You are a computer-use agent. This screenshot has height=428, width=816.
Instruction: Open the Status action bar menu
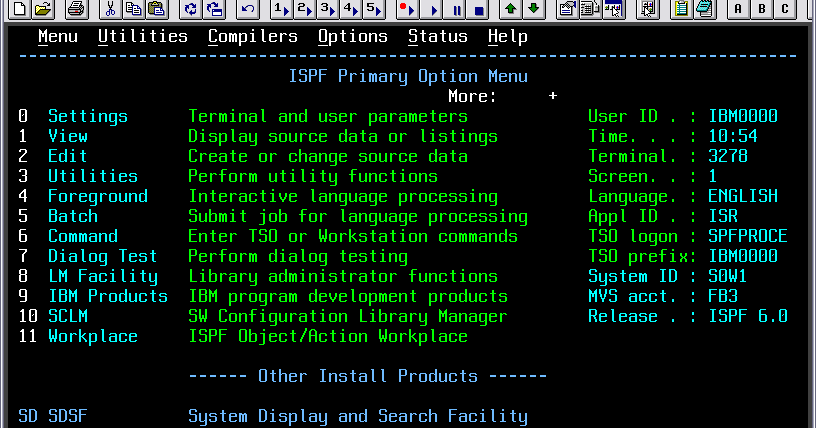coord(438,36)
